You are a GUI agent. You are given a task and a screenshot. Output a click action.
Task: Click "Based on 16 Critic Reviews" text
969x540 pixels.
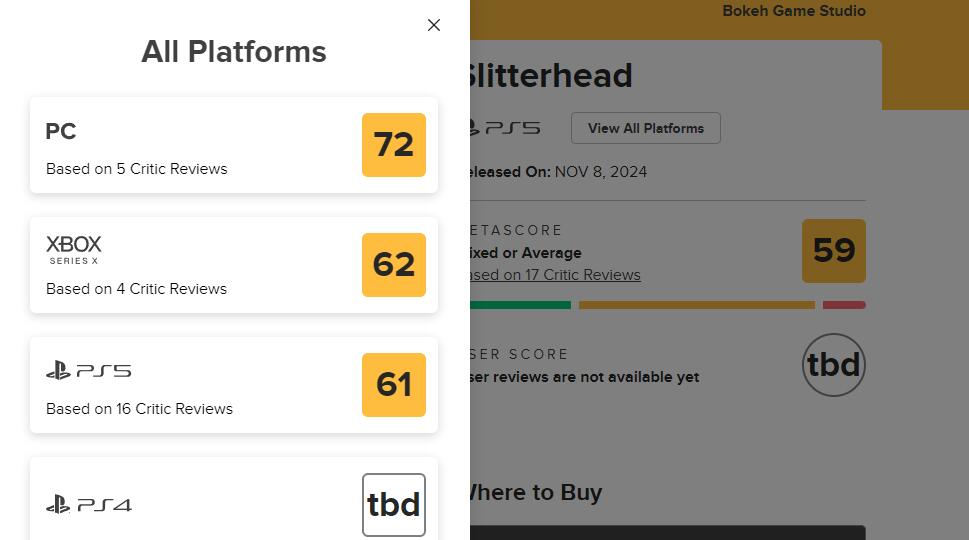tap(140, 409)
